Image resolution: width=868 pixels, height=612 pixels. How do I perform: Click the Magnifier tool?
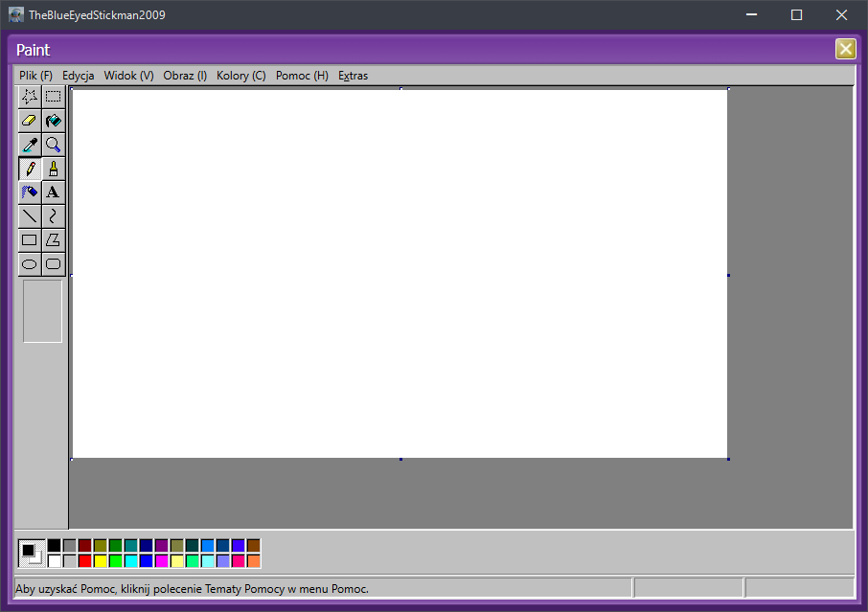54,145
